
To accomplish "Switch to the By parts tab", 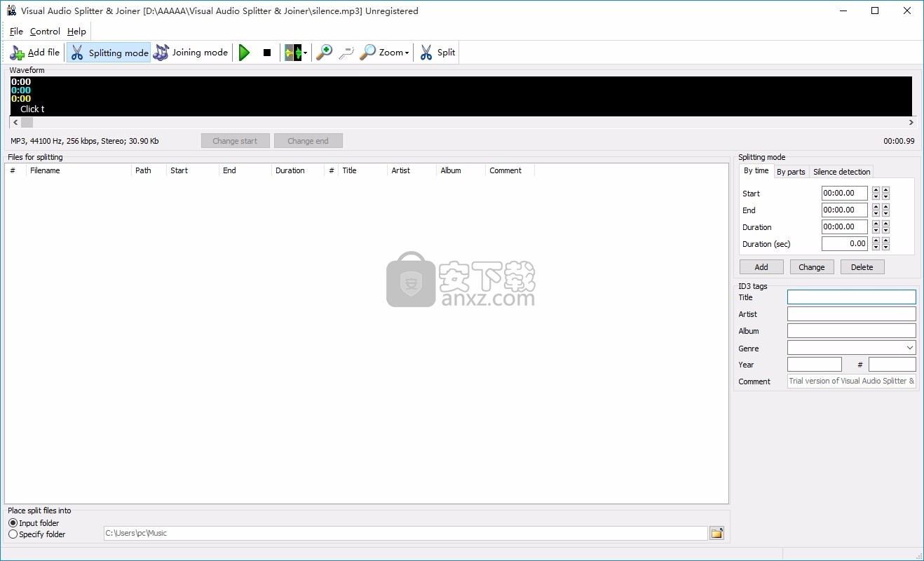I will (791, 172).
